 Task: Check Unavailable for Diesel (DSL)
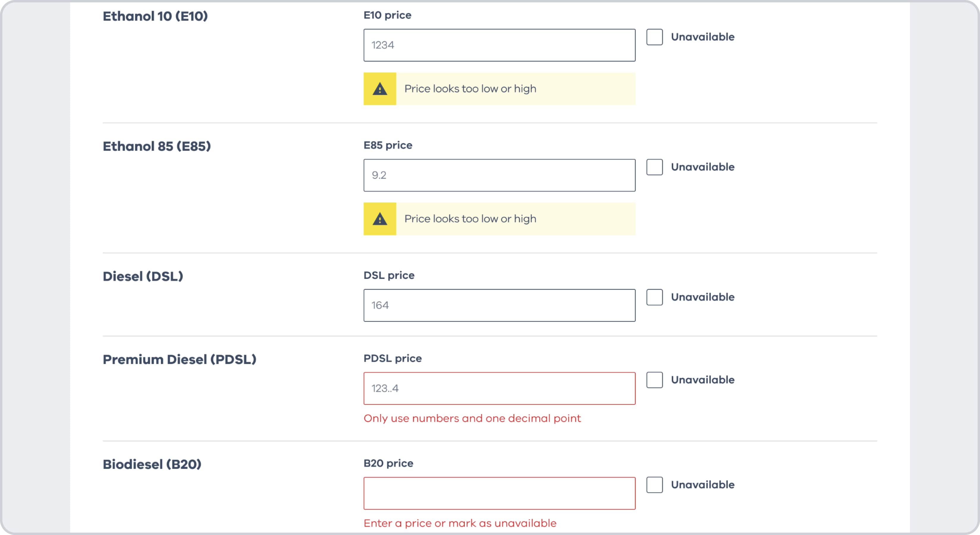[x=654, y=297]
